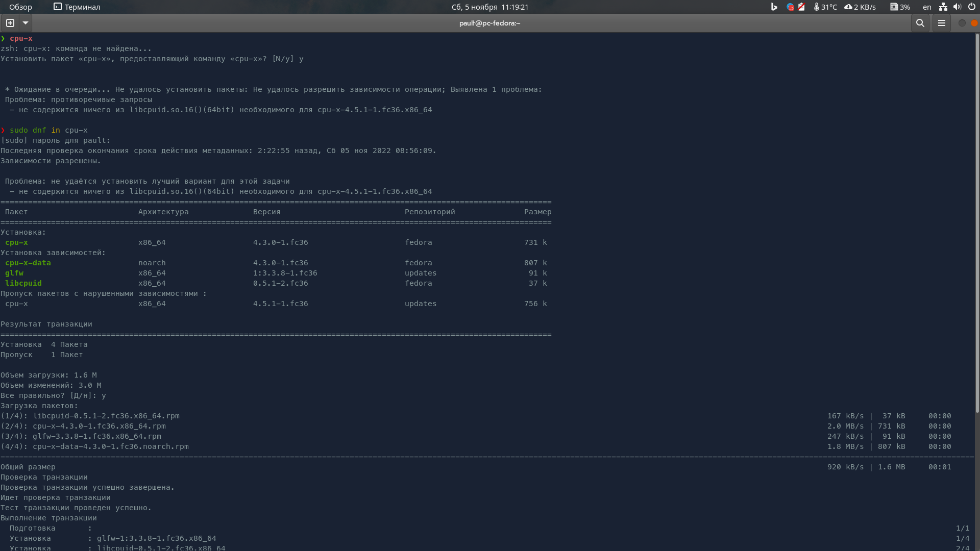Image resolution: width=980 pixels, height=551 pixels.
Task: Click the gray minimize window button
Action: pyautogui.click(x=962, y=23)
